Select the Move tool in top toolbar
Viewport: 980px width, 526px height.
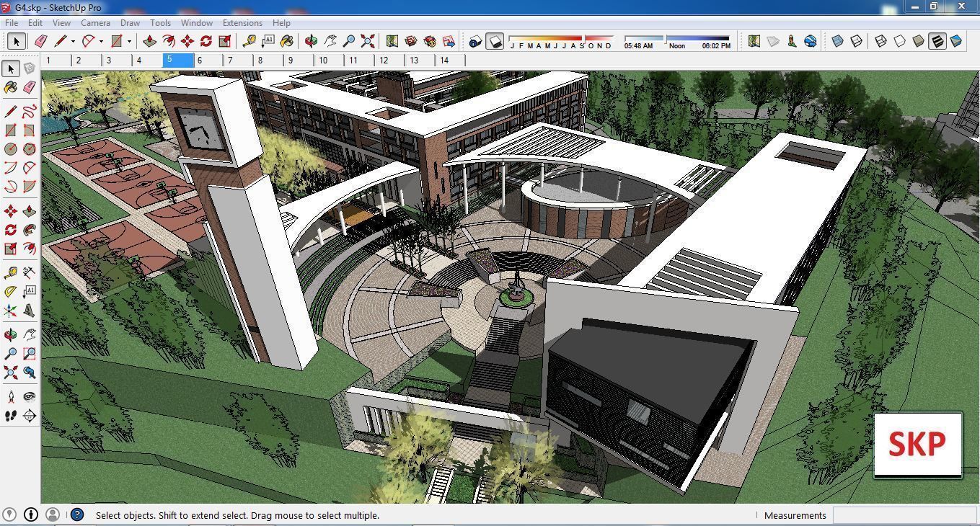tap(187, 41)
